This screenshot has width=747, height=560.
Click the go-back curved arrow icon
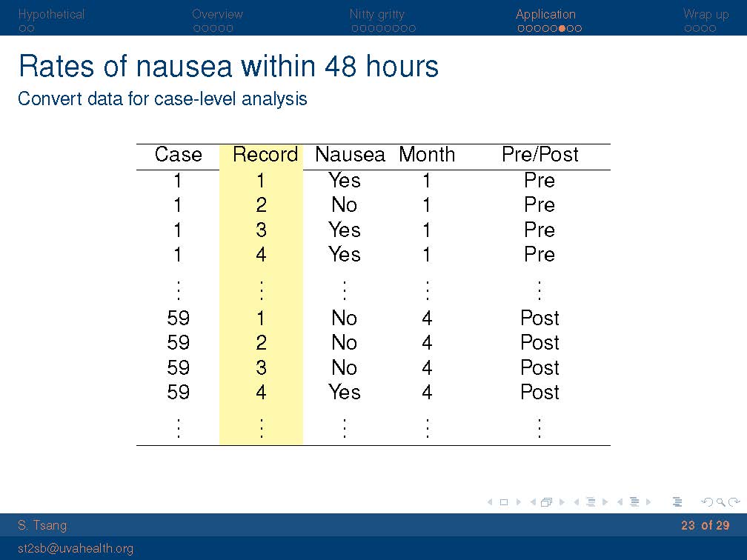click(706, 503)
